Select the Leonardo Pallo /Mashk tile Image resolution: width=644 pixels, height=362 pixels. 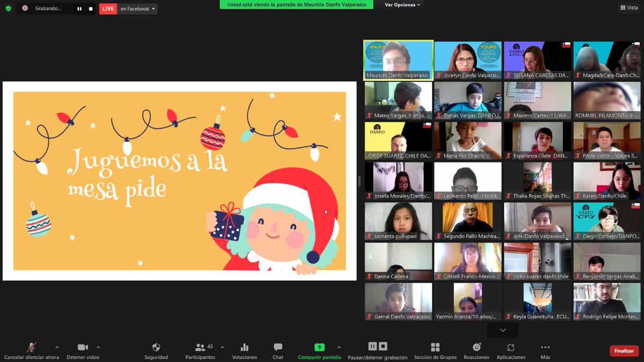click(467, 181)
